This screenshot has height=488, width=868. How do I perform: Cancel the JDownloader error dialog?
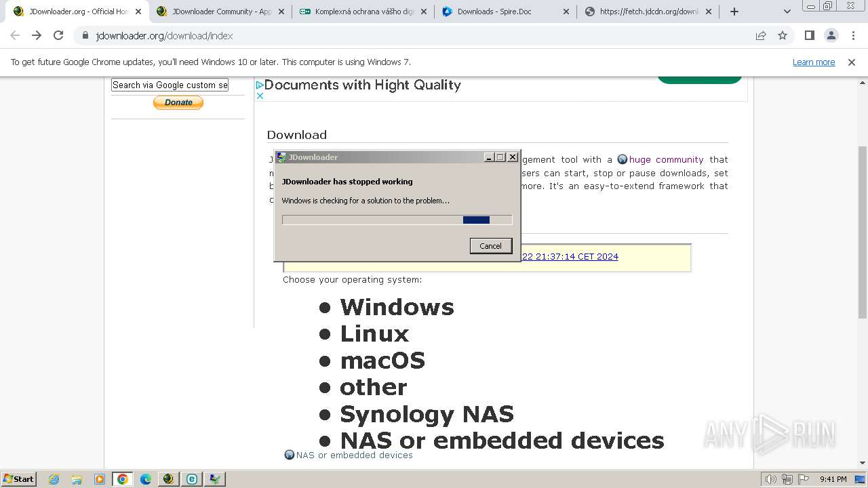[491, 246]
